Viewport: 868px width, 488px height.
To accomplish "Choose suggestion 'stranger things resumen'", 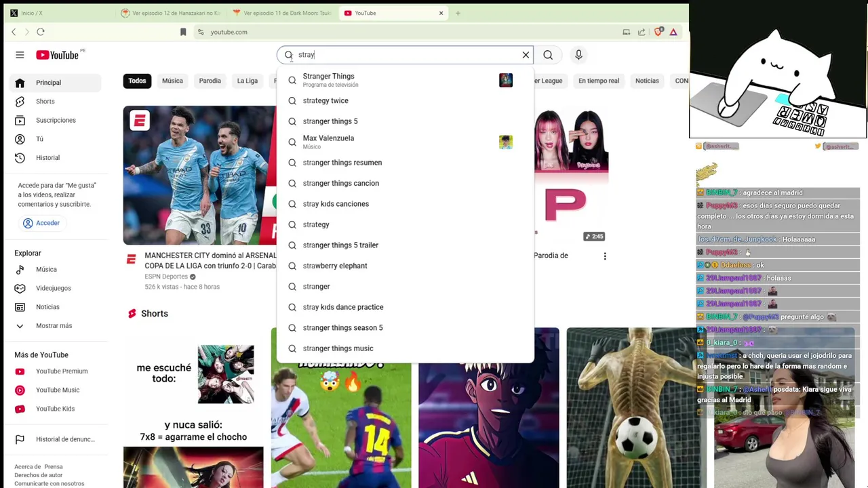I will click(x=405, y=163).
